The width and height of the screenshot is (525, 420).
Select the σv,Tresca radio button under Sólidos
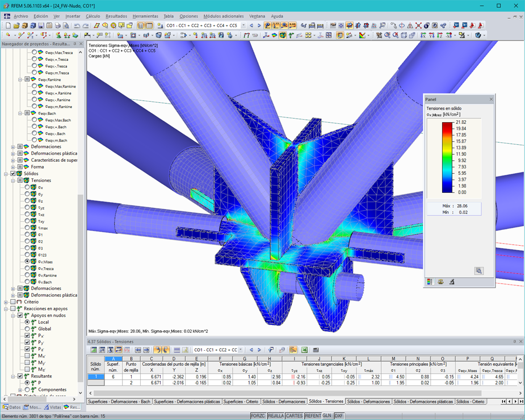click(x=27, y=268)
